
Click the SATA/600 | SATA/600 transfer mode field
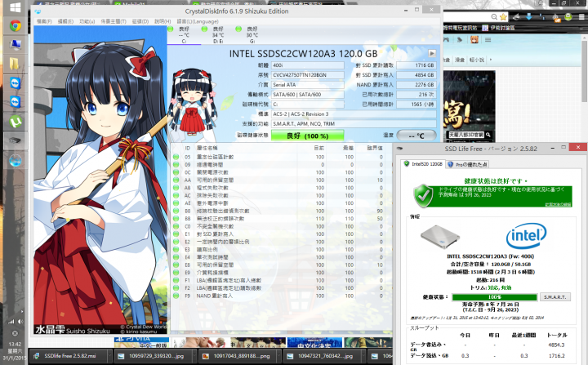point(308,95)
